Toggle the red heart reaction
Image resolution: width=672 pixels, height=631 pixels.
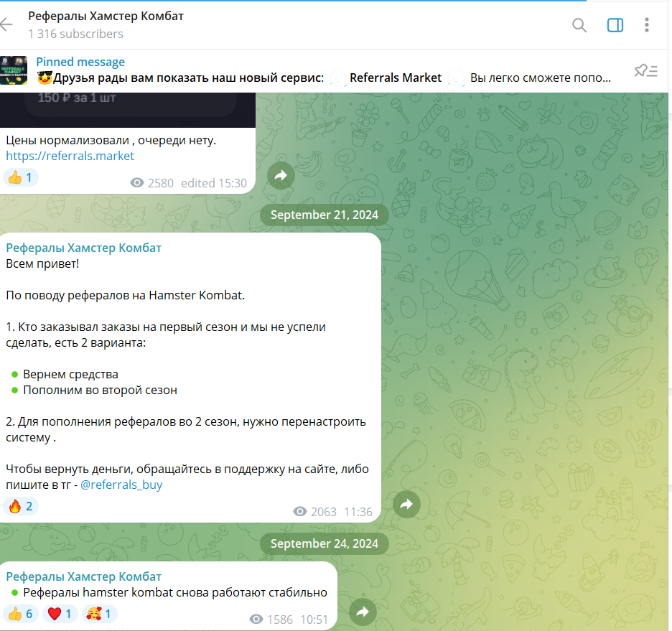(60, 614)
